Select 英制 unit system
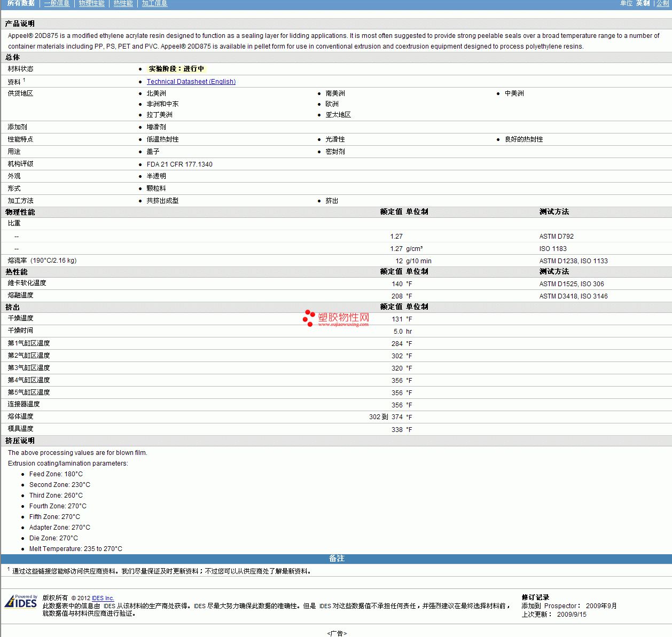672x637 pixels. [x=643, y=3]
